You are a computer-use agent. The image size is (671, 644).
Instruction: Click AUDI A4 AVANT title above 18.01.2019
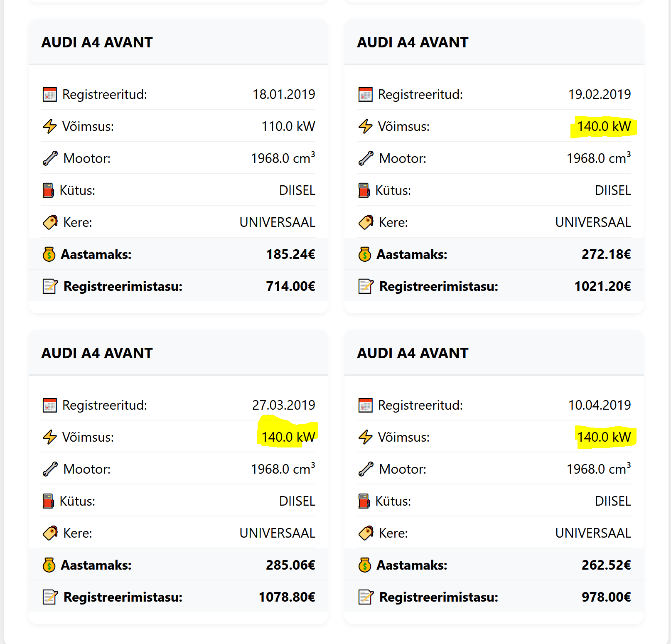point(97,42)
